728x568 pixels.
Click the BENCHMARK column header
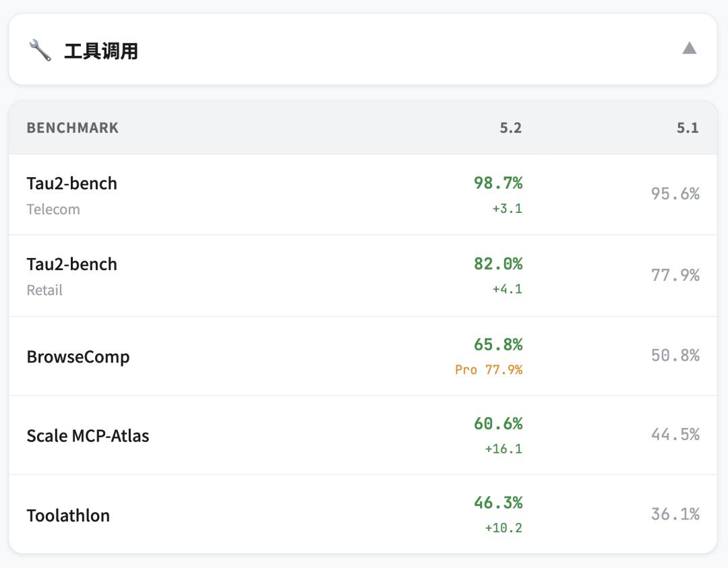point(73,128)
